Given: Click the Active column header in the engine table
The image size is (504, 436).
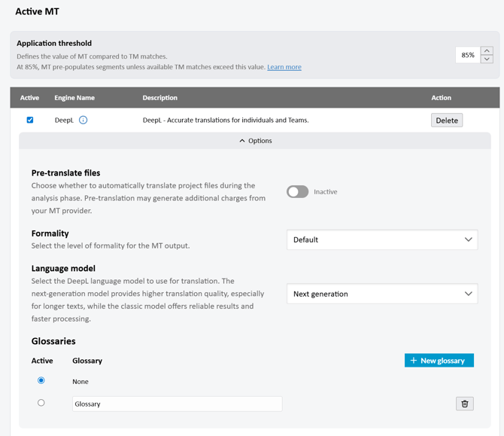Looking at the screenshot, I should 30,98.
